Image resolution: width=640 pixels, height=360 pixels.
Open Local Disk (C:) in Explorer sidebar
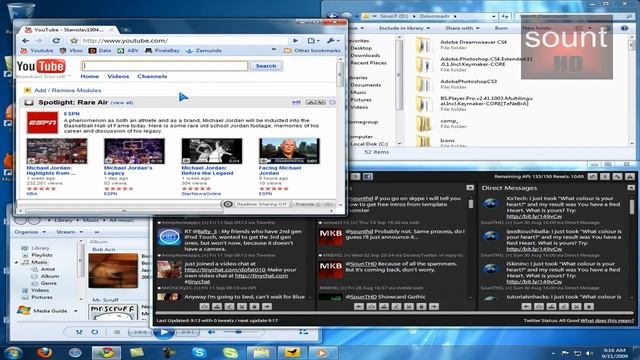pyautogui.click(x=369, y=144)
